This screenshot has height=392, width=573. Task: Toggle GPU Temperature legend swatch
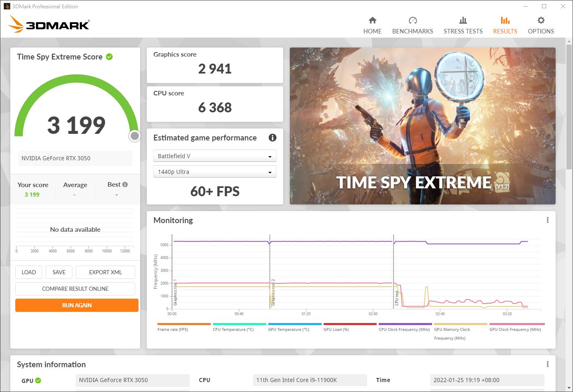click(295, 324)
